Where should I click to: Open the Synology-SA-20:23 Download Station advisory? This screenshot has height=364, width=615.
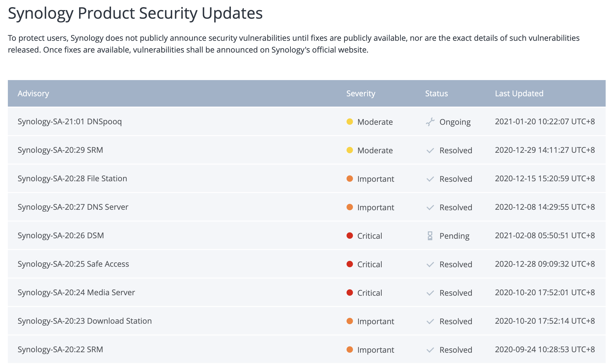coord(85,321)
